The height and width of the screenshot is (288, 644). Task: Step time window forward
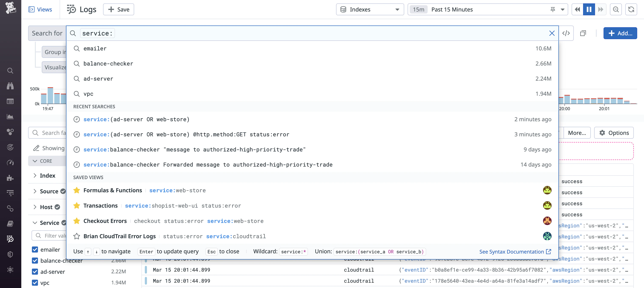[x=601, y=10]
